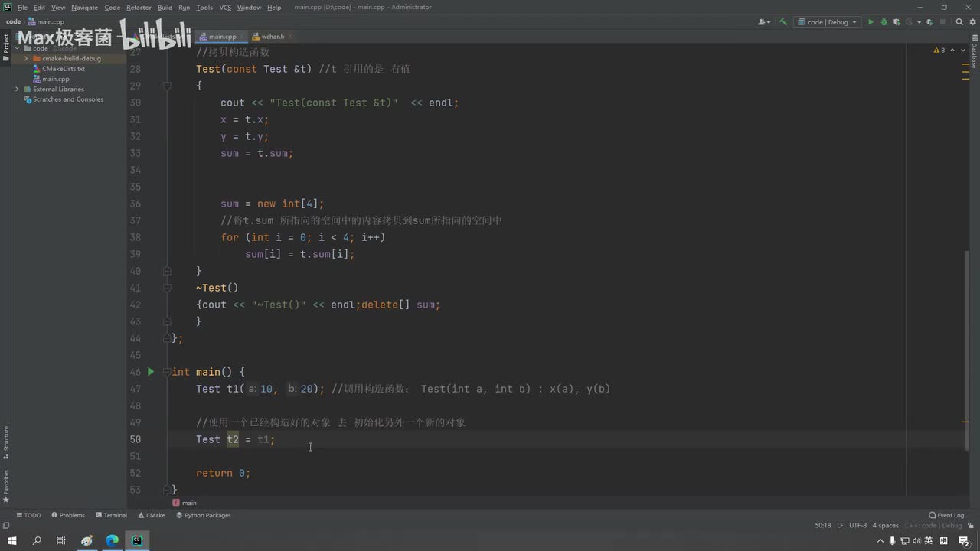
Task: Open the CMake tool window
Action: point(152,515)
